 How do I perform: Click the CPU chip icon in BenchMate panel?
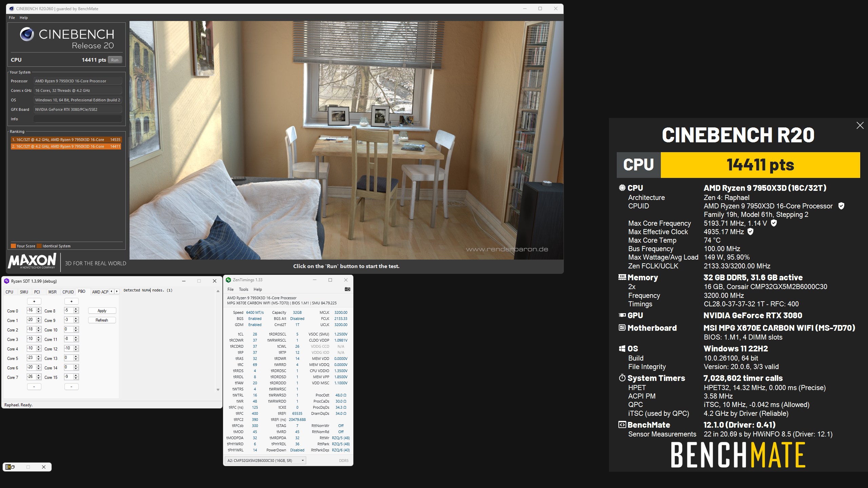(x=622, y=187)
